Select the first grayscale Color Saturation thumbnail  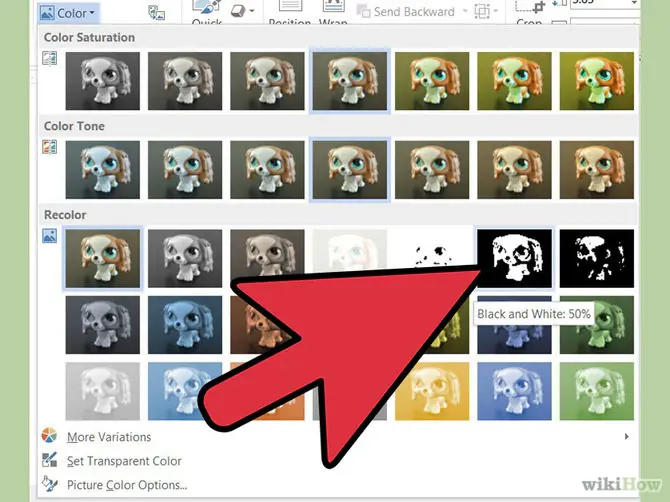point(103,81)
